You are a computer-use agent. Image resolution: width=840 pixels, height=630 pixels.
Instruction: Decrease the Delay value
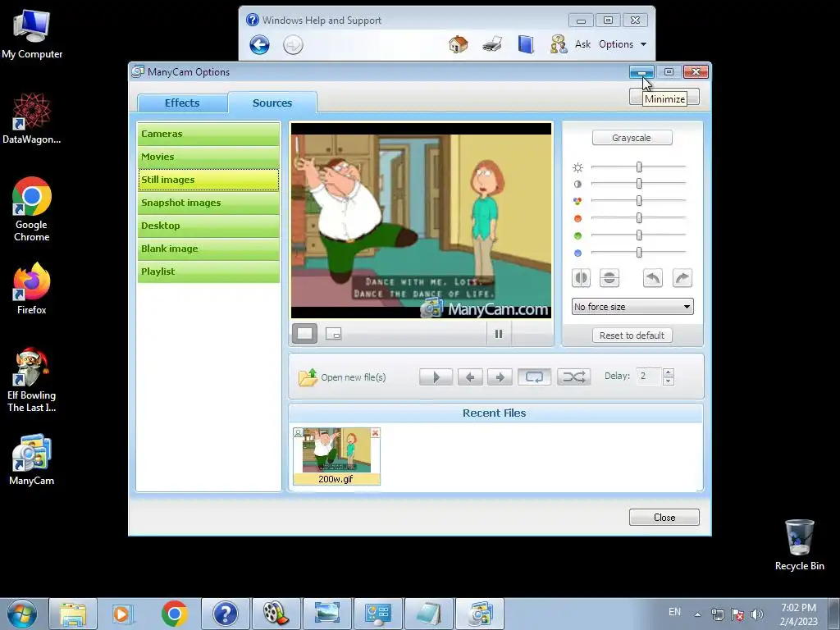coord(668,381)
